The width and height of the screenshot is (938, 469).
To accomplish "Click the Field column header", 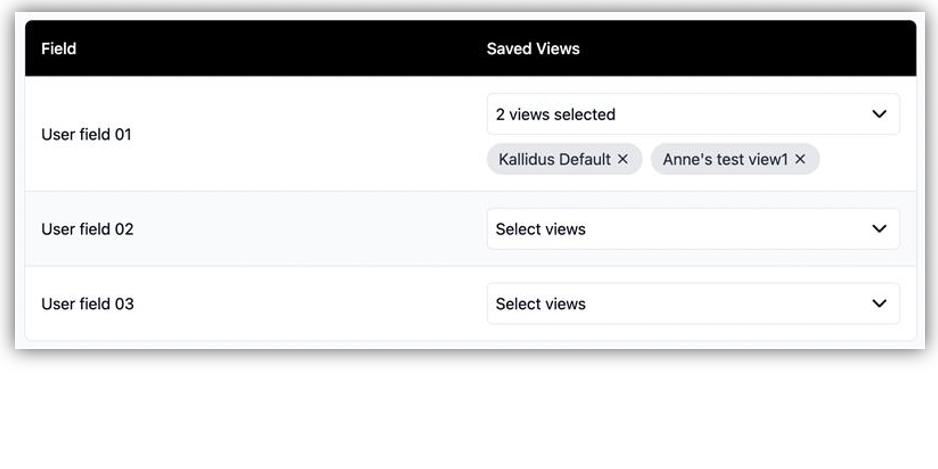I will tap(59, 48).
